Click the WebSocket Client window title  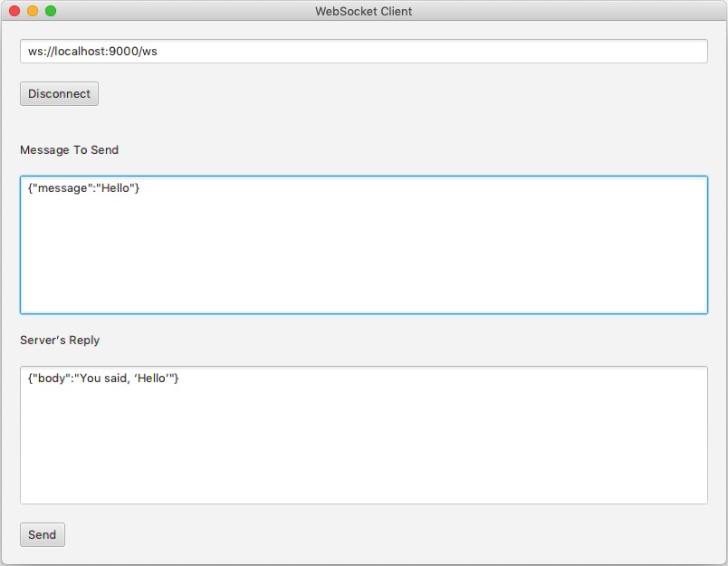(x=363, y=11)
